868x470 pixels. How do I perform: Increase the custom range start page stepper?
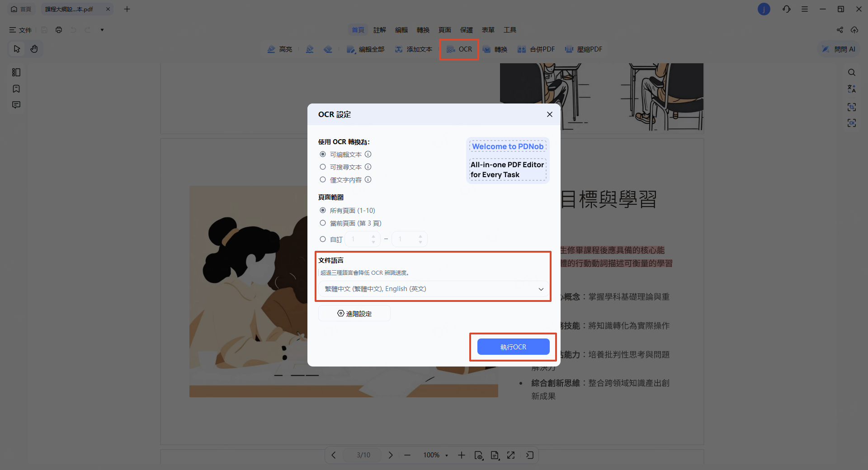point(373,236)
